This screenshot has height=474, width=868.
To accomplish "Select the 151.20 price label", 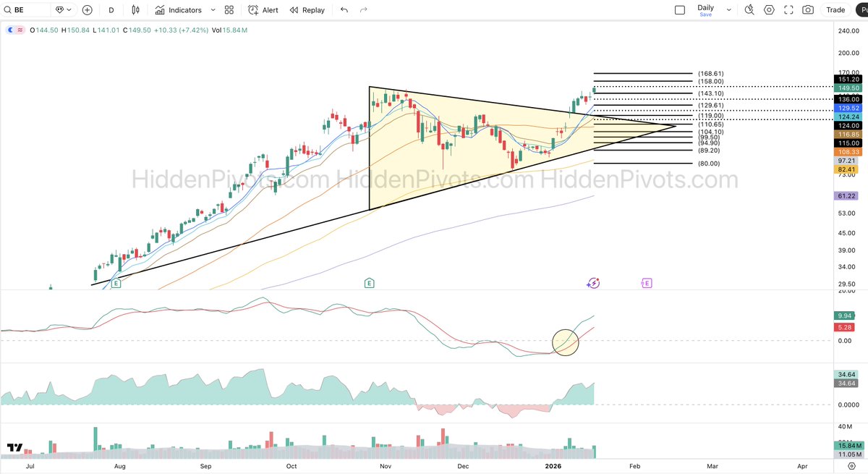I will pyautogui.click(x=848, y=78).
